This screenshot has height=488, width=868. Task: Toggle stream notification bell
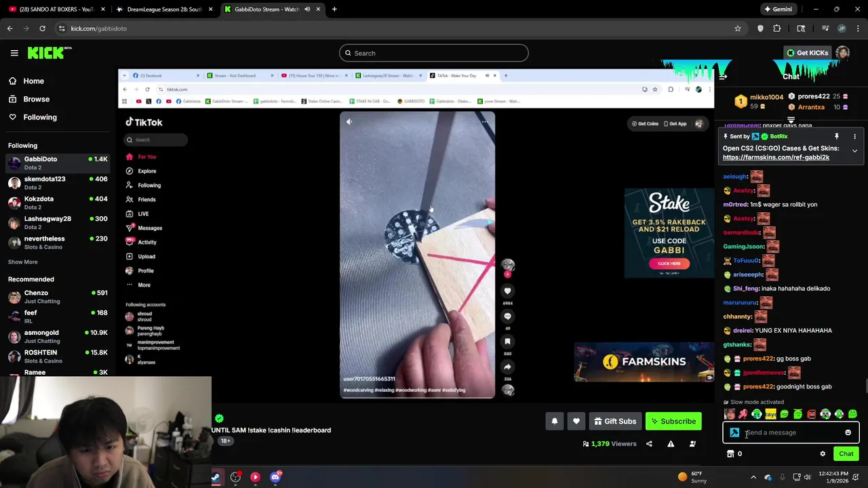click(x=555, y=422)
